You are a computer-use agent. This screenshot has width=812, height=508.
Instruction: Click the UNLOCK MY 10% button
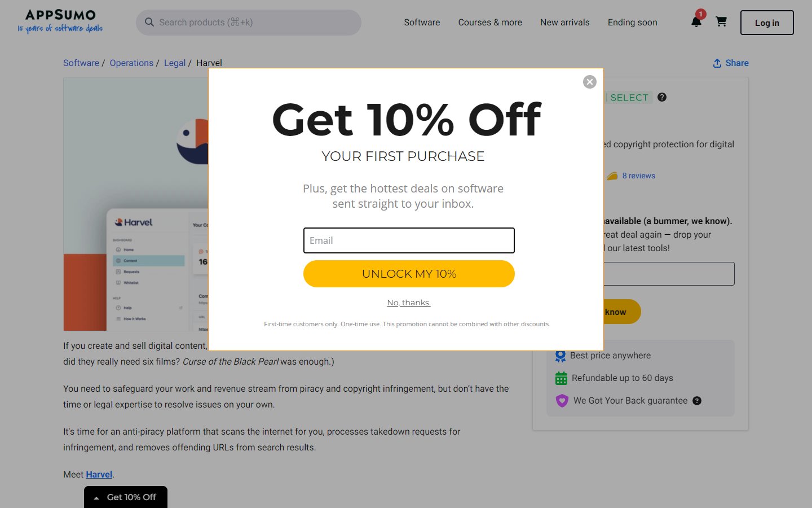pos(409,274)
